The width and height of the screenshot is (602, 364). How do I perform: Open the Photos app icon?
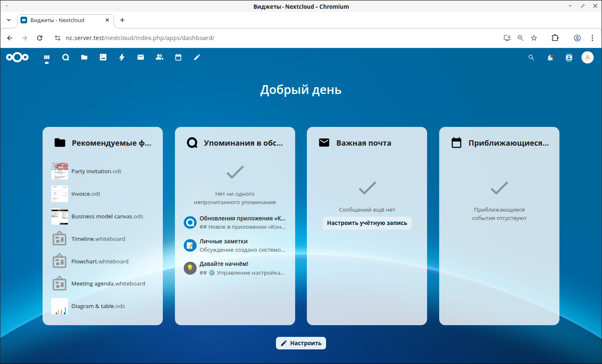[x=103, y=58]
